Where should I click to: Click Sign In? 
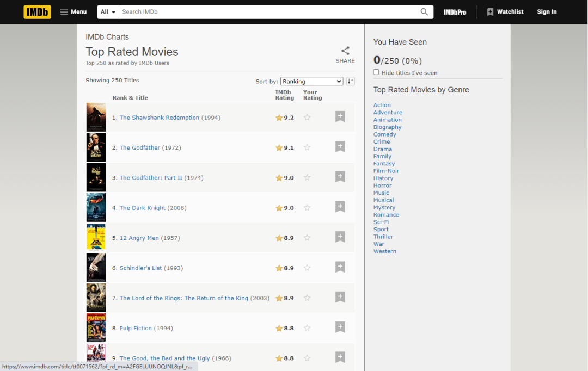[547, 12]
